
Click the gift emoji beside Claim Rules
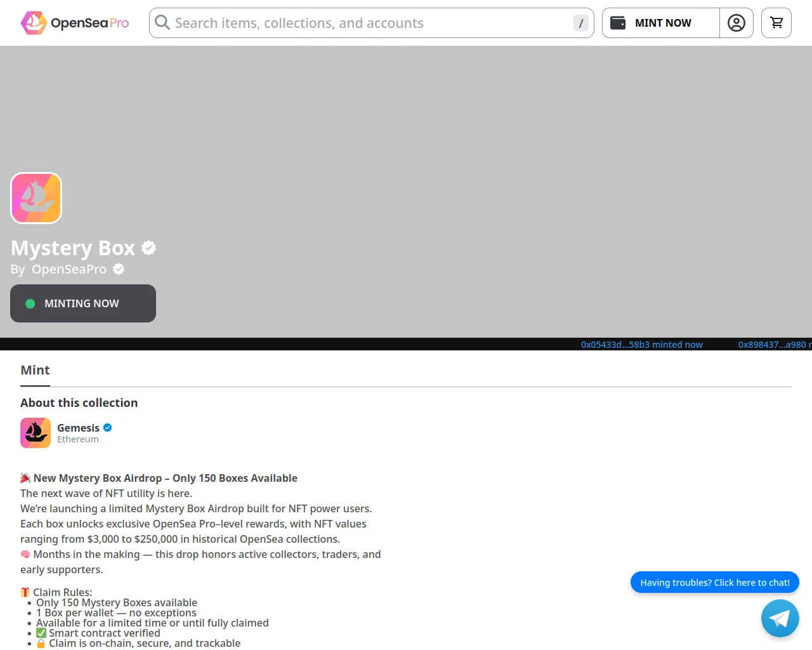[x=25, y=592]
